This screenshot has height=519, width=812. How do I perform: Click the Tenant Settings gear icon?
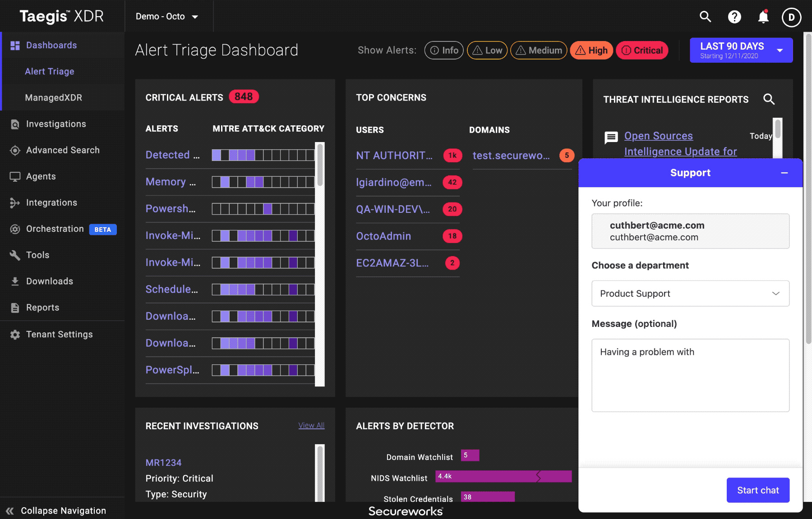point(15,335)
